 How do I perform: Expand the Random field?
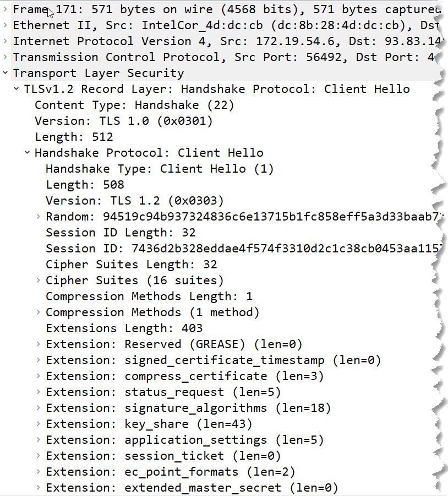pyautogui.click(x=38, y=216)
